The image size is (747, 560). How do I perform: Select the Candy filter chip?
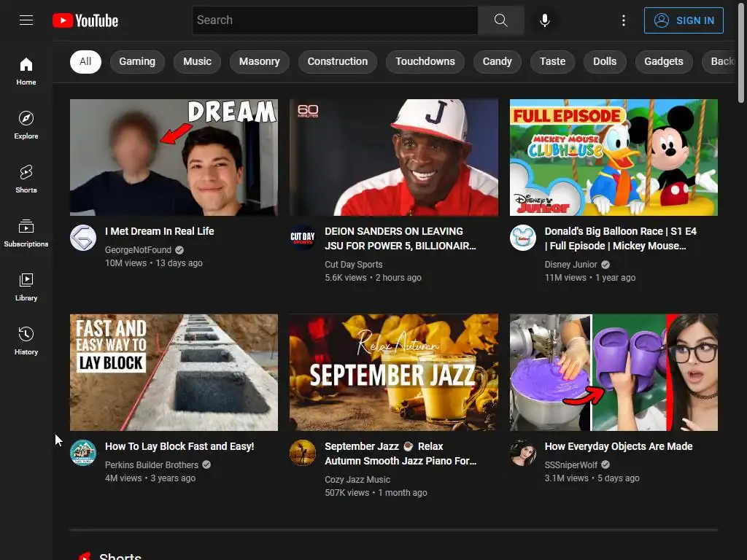tap(497, 61)
